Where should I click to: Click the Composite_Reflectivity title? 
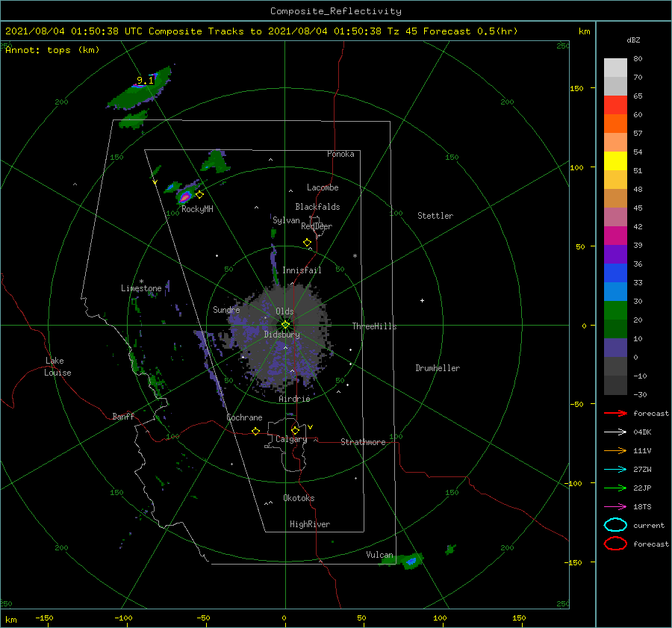pyautogui.click(x=336, y=11)
